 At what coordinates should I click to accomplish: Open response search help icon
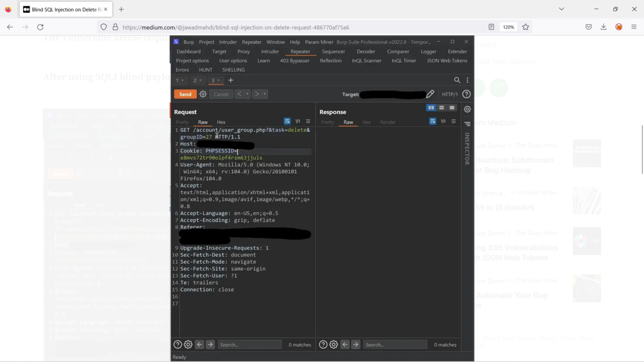click(323, 344)
